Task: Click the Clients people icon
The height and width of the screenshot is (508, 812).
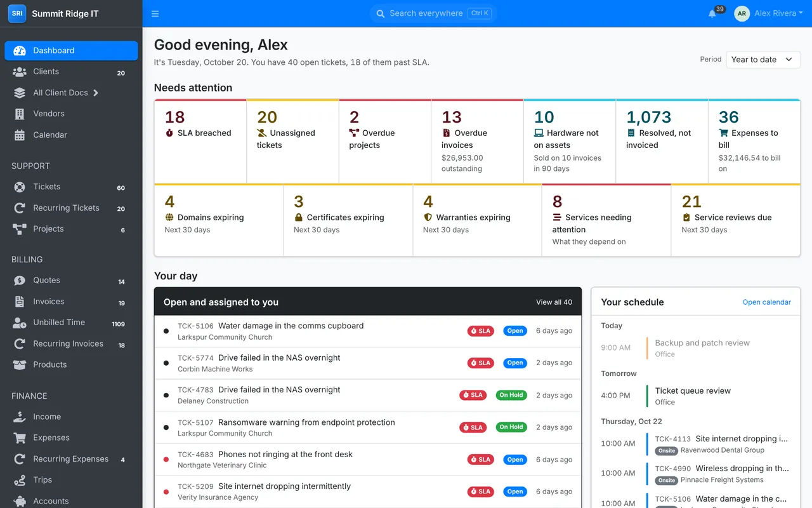Action: [20, 72]
